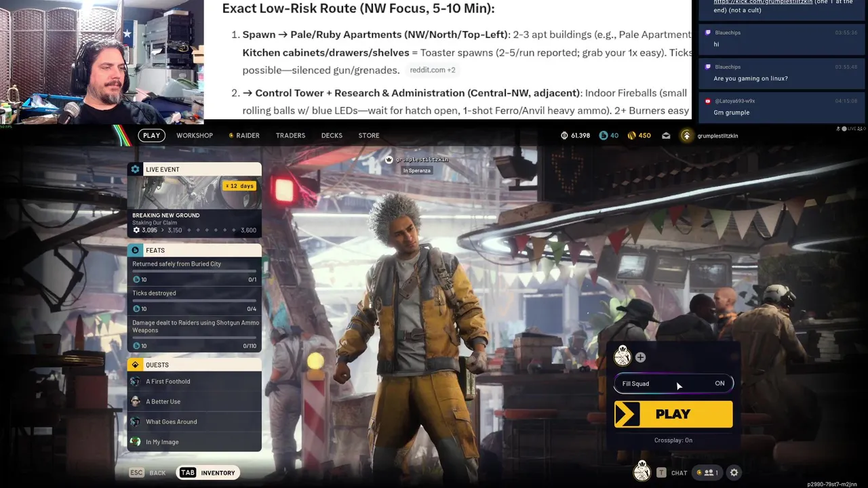Click the icon beside grumplestiltzkin above the character
The width and height of the screenshot is (868, 488).
389,160
